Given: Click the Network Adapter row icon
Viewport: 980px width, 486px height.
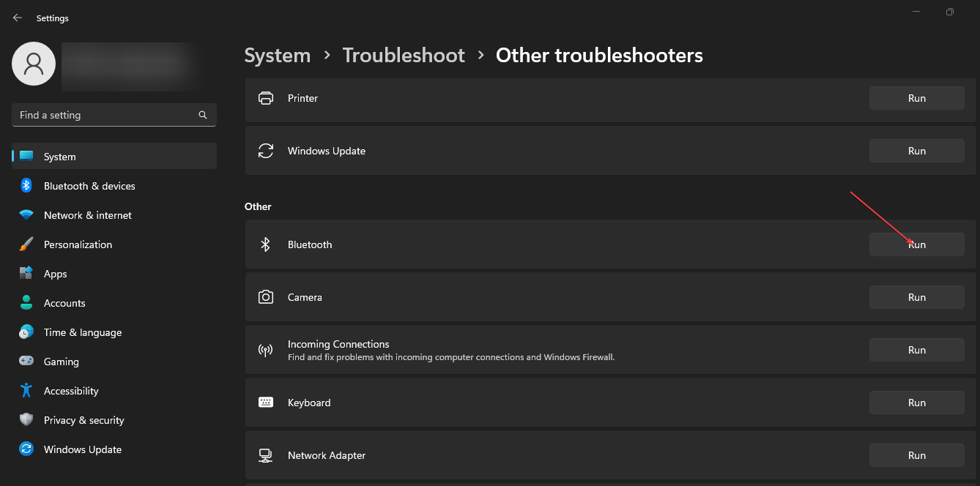Looking at the screenshot, I should click(266, 455).
